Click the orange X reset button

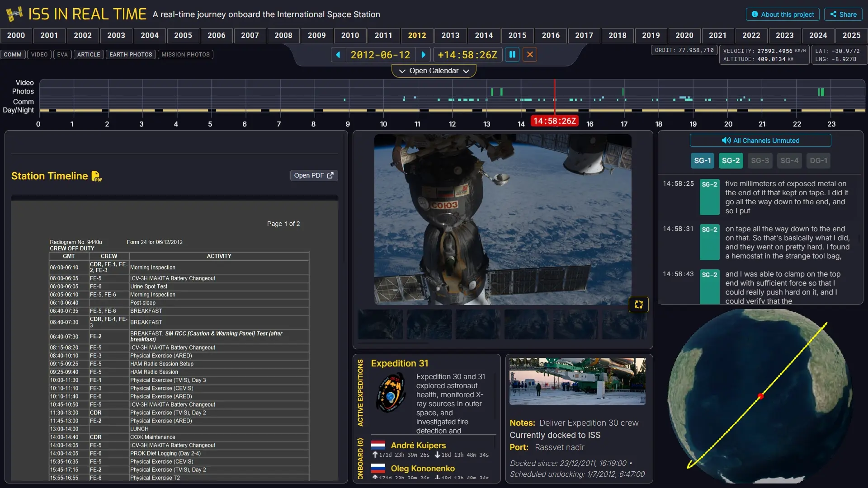pyautogui.click(x=530, y=55)
